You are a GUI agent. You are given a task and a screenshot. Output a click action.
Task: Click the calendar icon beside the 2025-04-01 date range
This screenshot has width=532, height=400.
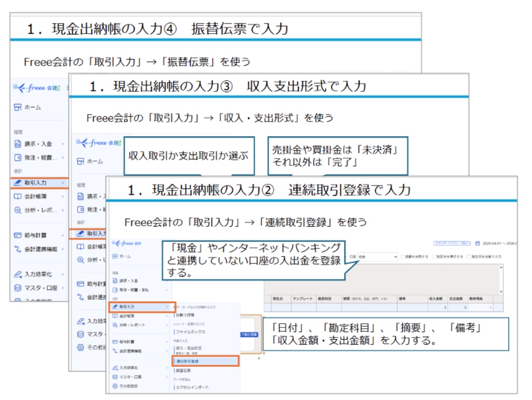477,243
